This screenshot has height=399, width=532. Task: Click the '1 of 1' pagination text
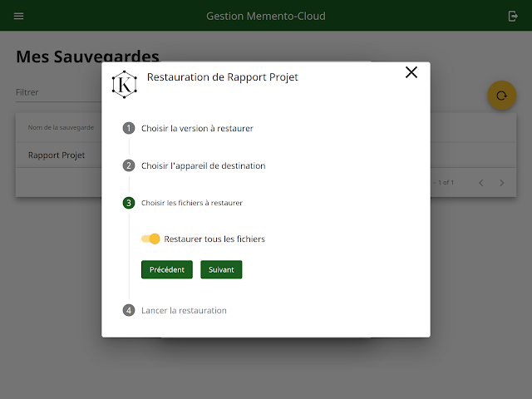pos(446,183)
